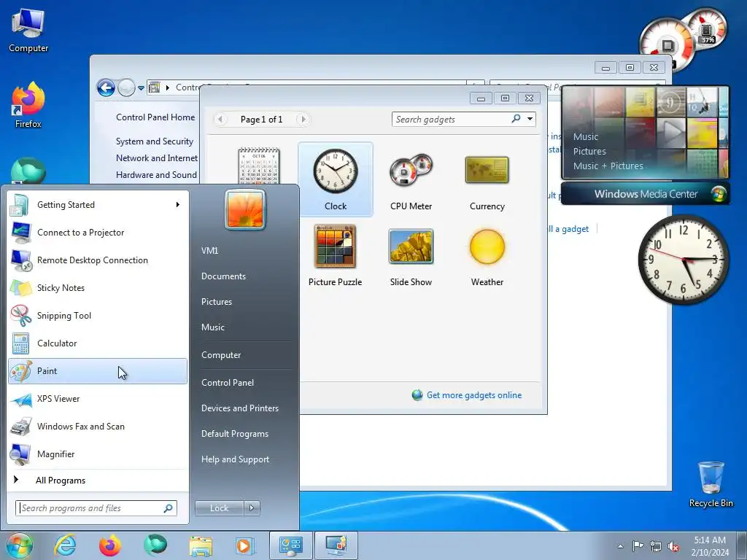
Task: Open Sticky Notes
Action: tap(98, 287)
